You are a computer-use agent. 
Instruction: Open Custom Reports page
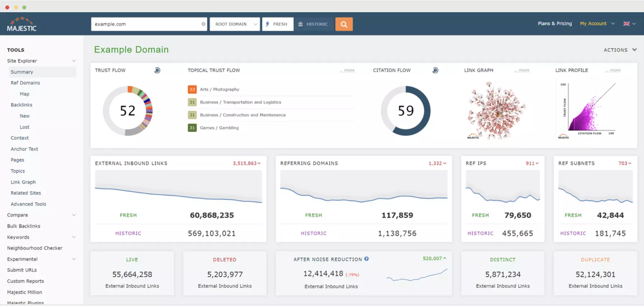[25, 281]
